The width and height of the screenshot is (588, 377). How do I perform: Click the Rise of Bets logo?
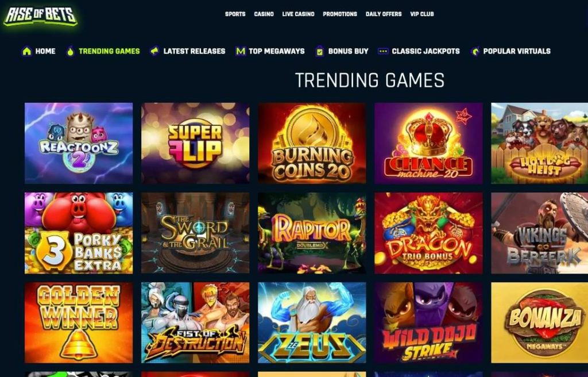(40, 16)
